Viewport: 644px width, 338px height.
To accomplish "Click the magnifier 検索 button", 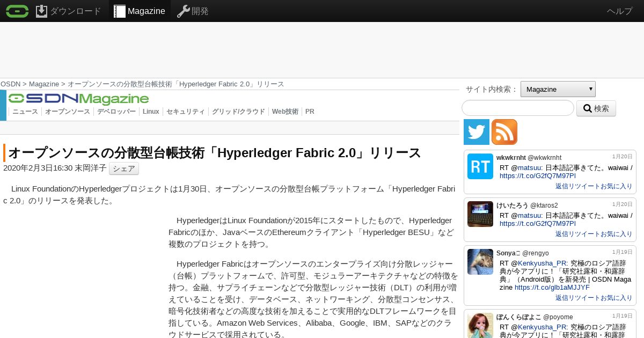I will 596,108.
